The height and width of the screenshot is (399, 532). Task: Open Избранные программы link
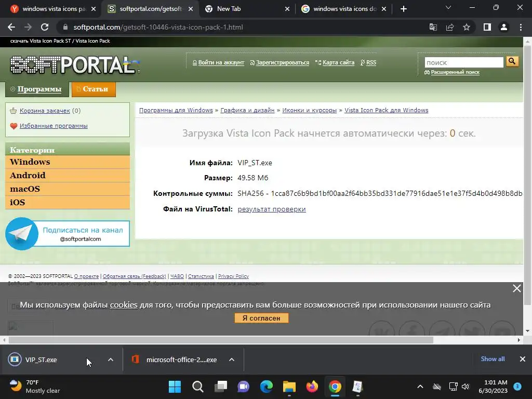(54, 126)
